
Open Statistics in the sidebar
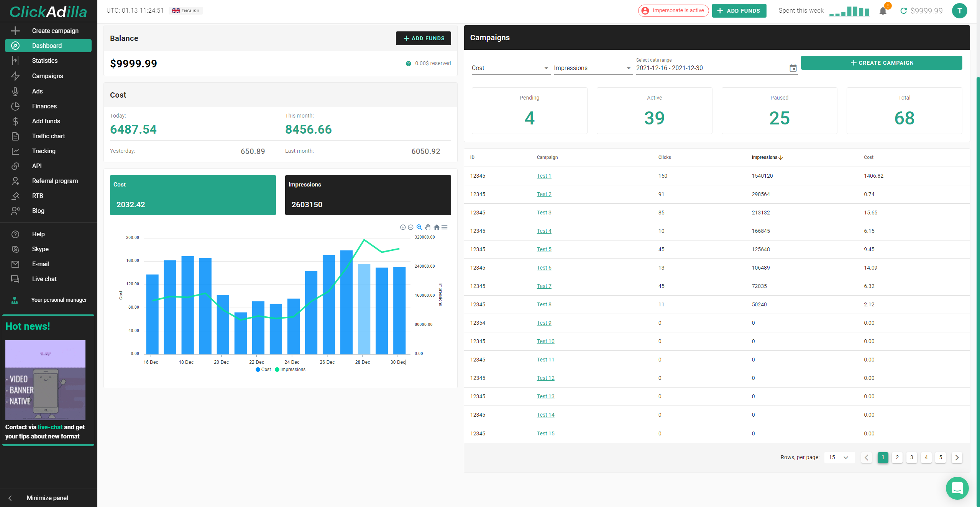tap(45, 61)
